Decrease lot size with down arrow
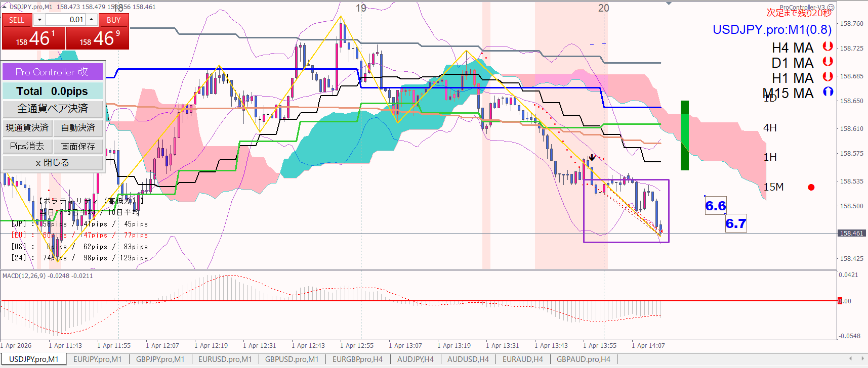 point(39,20)
